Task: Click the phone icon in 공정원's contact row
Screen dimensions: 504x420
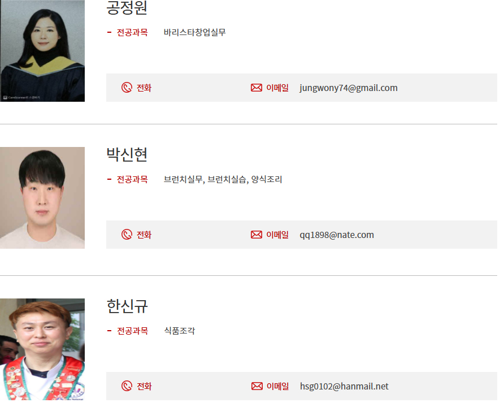Action: click(127, 88)
